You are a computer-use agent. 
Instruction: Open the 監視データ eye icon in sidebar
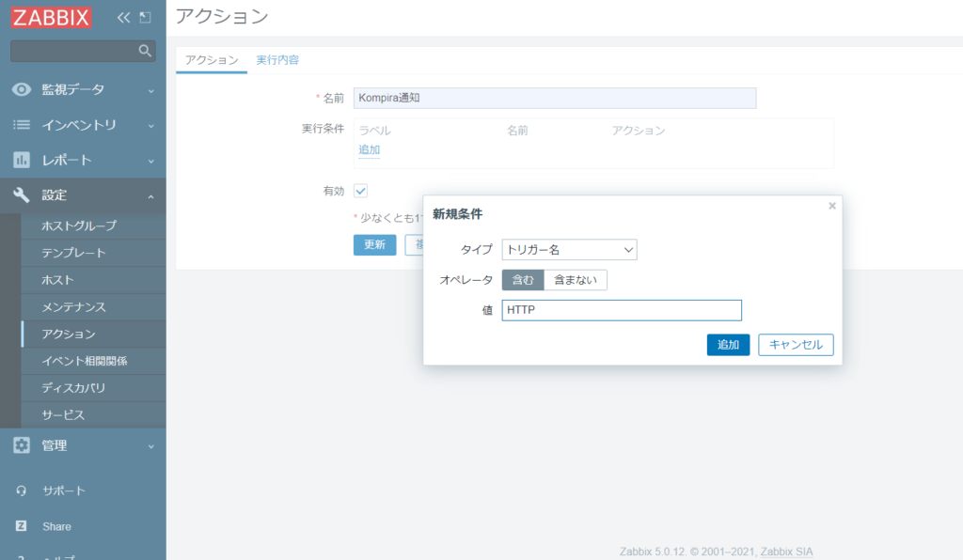21,89
